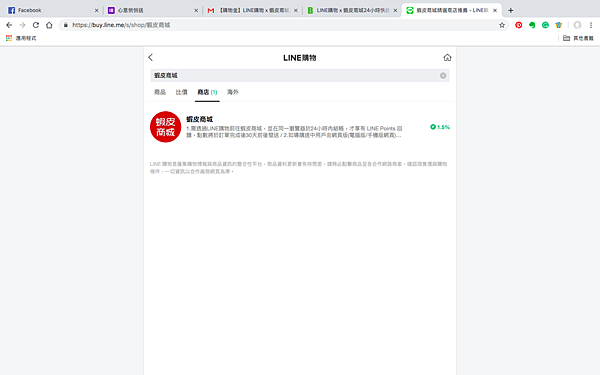This screenshot has width=600, height=375.
Task: Close the 心意領領送 browser tab
Action: coord(196,10)
